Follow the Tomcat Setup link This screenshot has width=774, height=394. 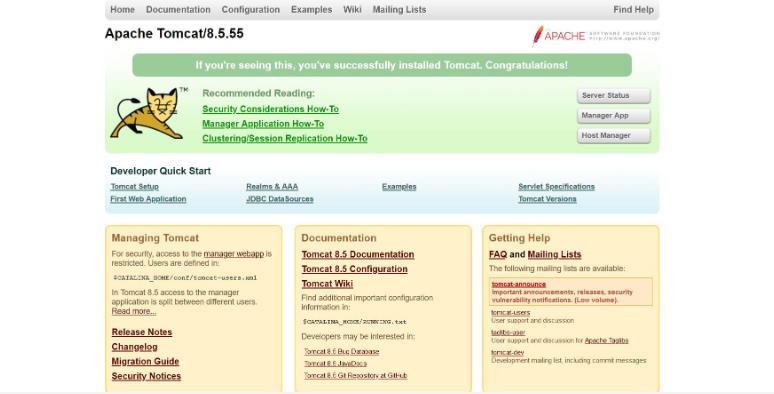point(135,187)
